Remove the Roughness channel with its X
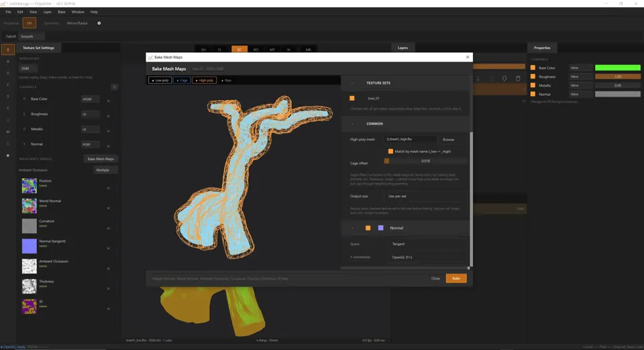Image resolution: width=644 pixels, height=350 pixels. [109, 116]
